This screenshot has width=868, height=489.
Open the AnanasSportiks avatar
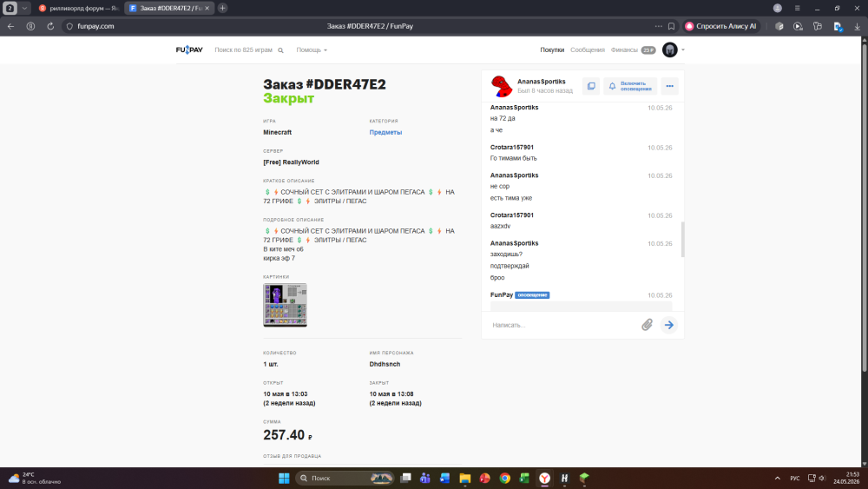(502, 86)
